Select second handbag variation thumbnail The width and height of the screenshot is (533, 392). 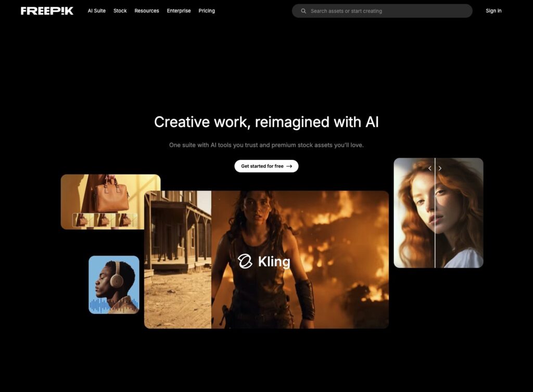tap(105, 220)
